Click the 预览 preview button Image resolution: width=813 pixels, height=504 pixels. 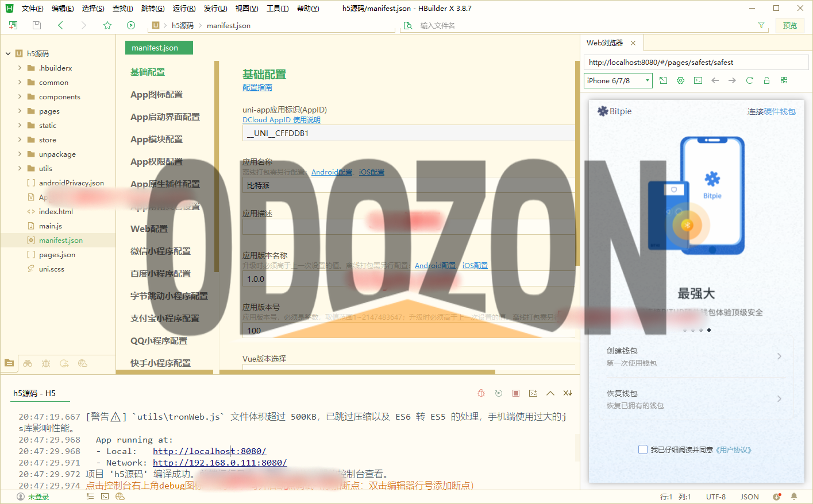pyautogui.click(x=790, y=25)
